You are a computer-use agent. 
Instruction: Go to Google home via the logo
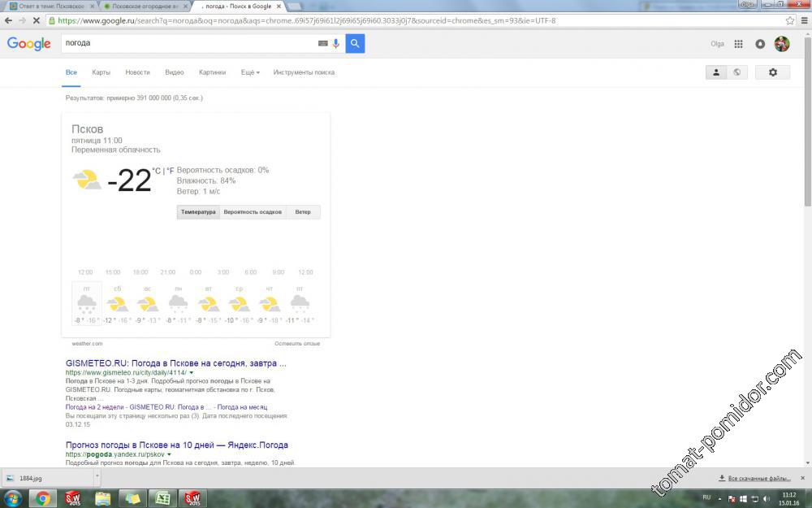coord(29,44)
